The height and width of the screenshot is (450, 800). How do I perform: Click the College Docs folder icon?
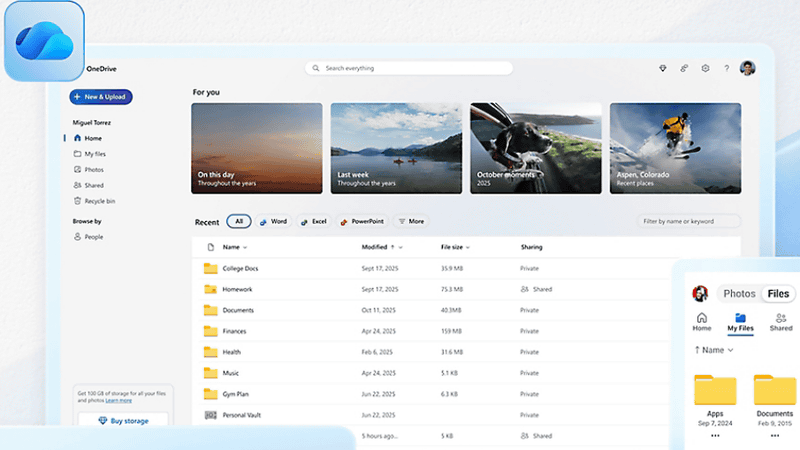pos(210,268)
